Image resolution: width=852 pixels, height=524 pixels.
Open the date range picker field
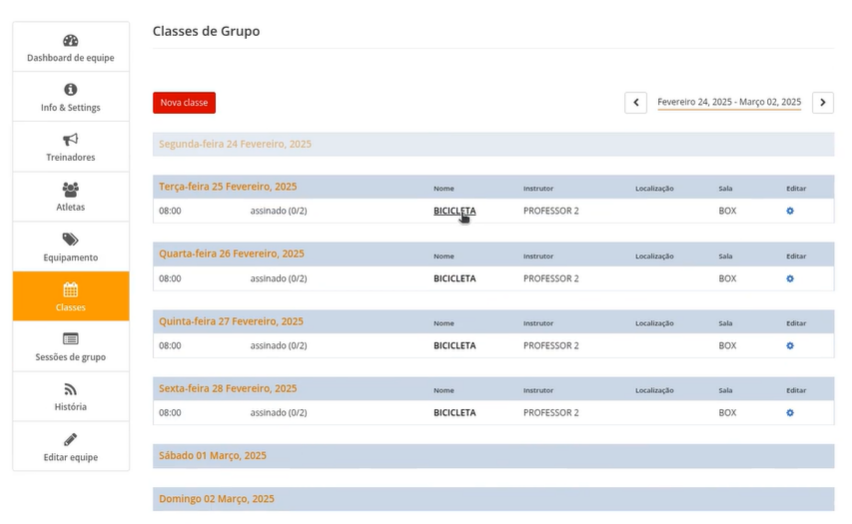tap(729, 103)
